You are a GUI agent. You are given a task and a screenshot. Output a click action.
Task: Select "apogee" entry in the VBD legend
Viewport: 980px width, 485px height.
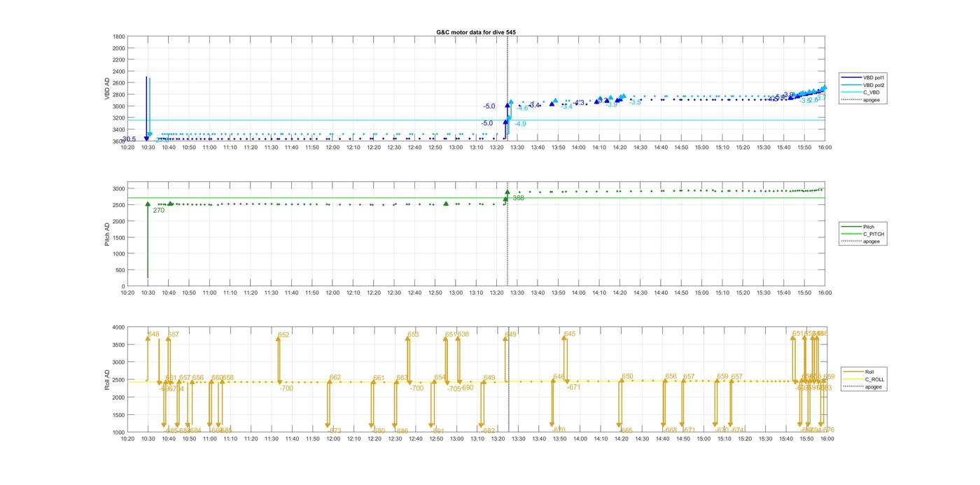(871, 100)
